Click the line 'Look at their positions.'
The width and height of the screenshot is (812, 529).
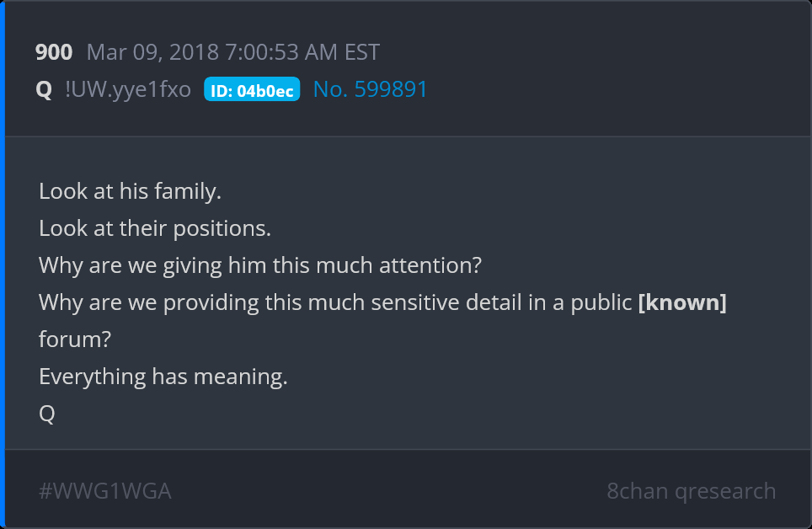[155, 228]
